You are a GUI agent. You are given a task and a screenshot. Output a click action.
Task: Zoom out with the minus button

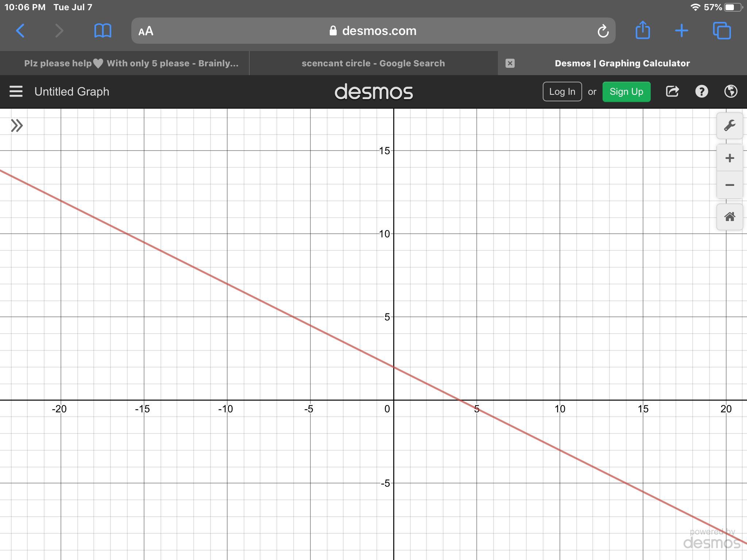729,185
